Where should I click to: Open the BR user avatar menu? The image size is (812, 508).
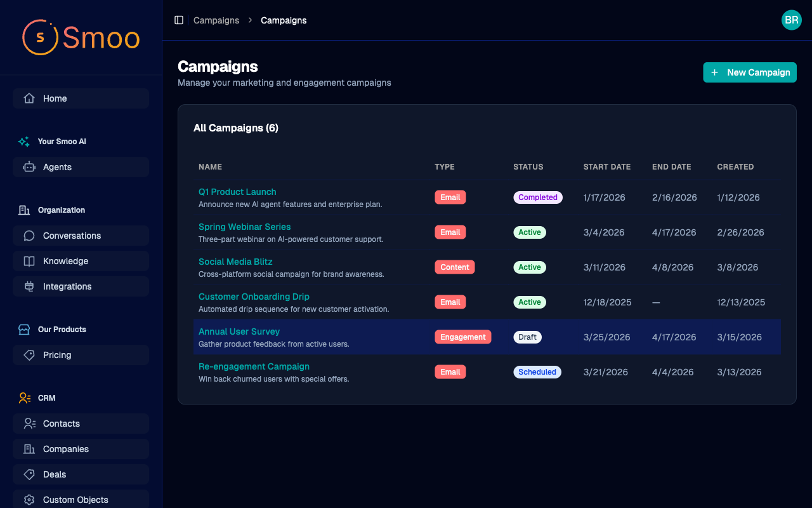coord(791,20)
